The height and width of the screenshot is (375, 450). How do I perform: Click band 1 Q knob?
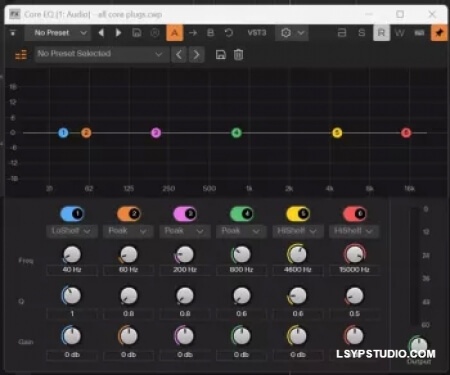pos(71,295)
